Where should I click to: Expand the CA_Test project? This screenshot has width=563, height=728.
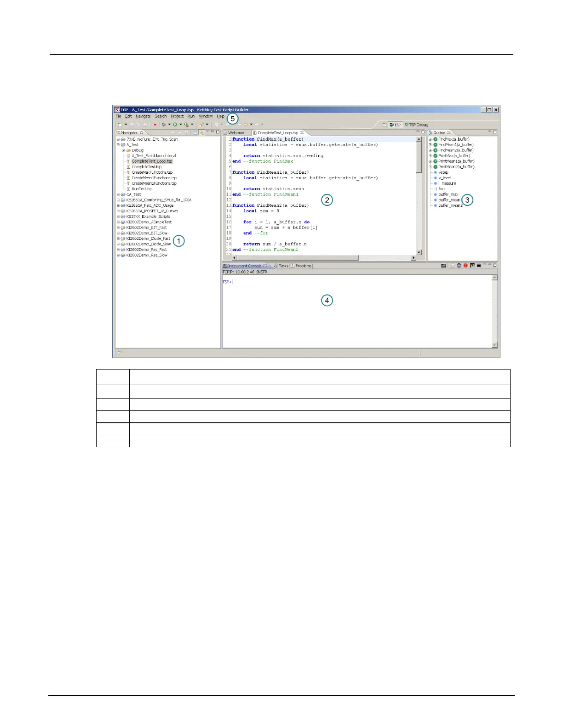click(118, 194)
